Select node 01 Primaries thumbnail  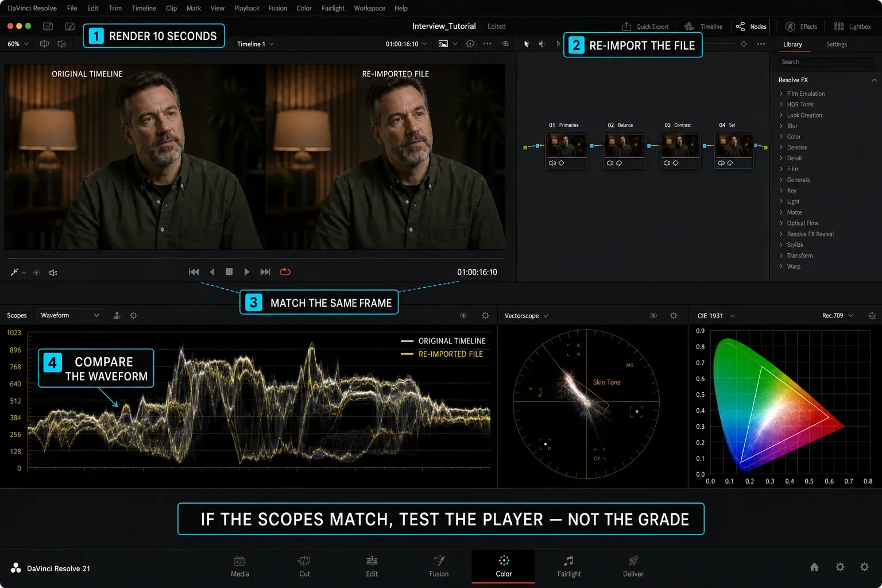click(x=566, y=145)
